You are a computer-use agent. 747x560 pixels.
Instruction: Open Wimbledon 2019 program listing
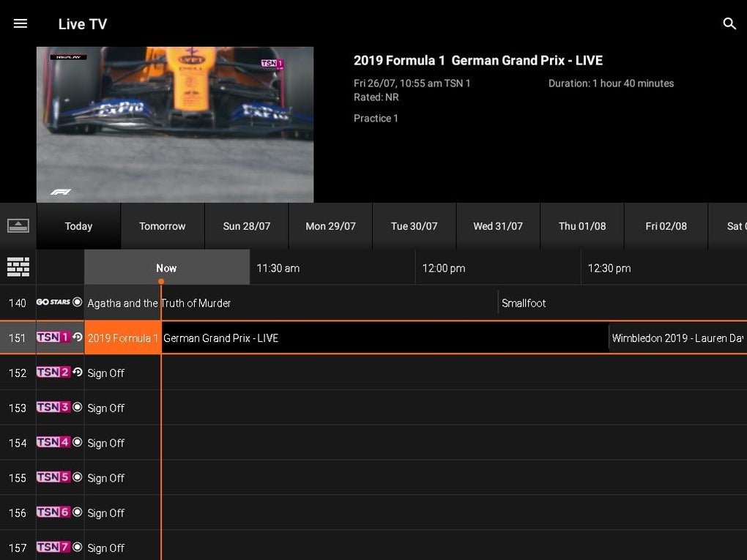point(677,338)
